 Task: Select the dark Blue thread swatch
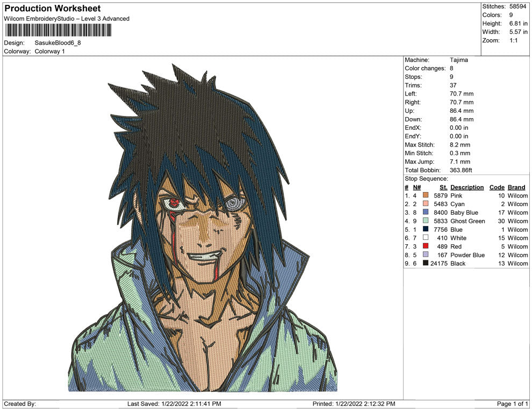(x=426, y=229)
